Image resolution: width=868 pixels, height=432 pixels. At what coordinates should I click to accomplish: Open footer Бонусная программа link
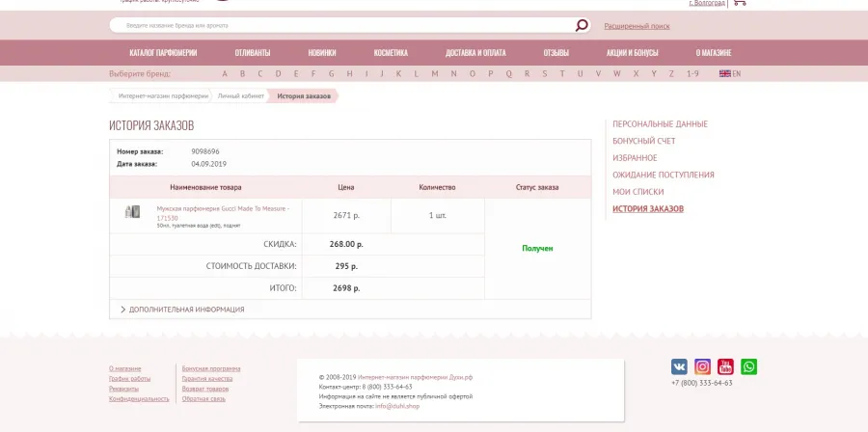[x=211, y=368]
